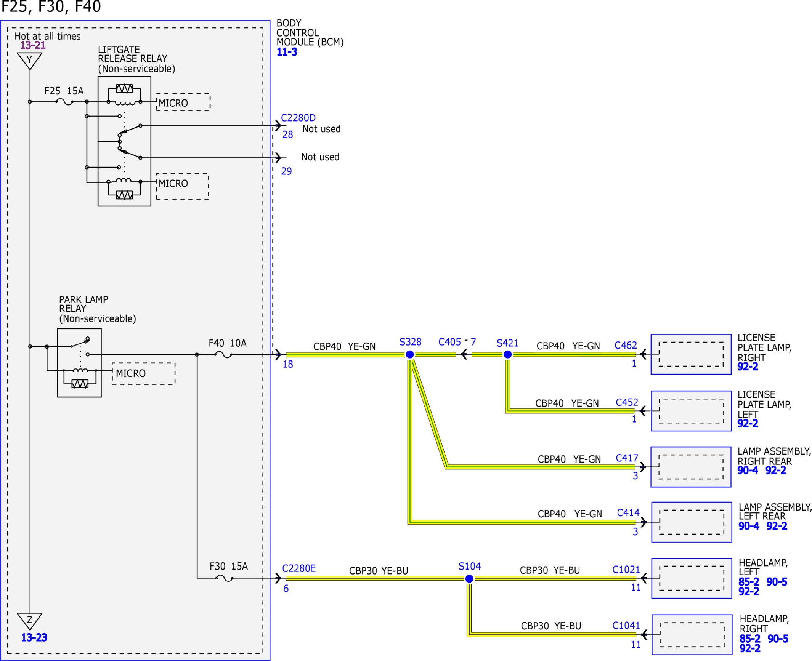Select the Headlamp Left component box
812x661 pixels.
coord(692,578)
